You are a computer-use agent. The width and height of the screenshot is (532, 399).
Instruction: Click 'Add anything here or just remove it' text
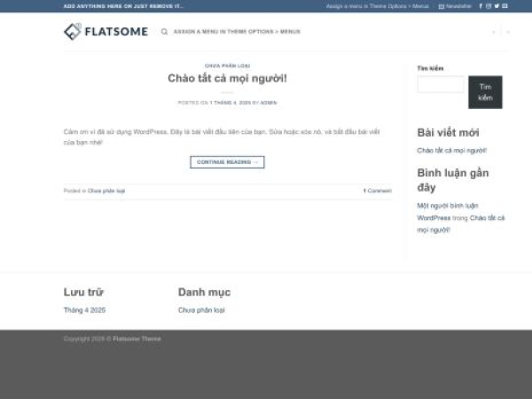[x=123, y=6]
